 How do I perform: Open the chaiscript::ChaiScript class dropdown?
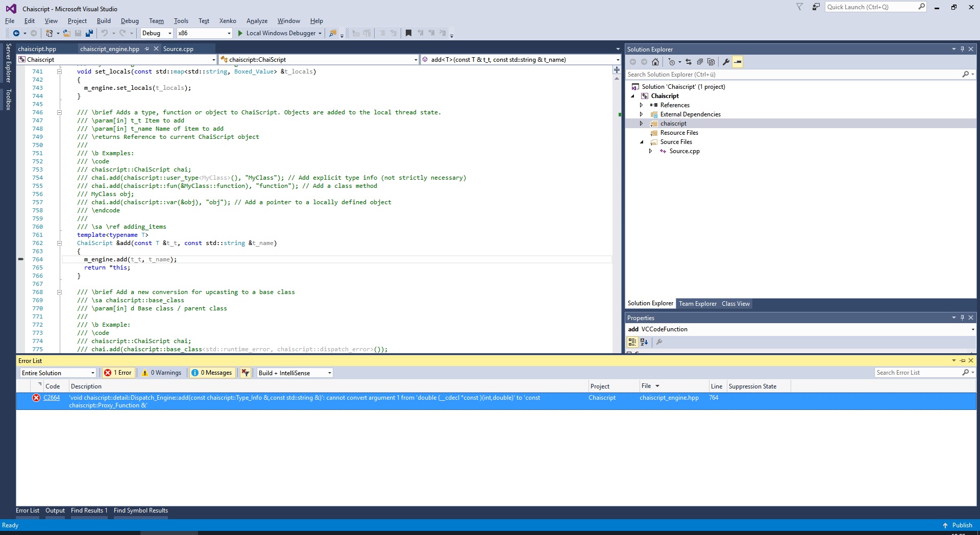(318, 60)
